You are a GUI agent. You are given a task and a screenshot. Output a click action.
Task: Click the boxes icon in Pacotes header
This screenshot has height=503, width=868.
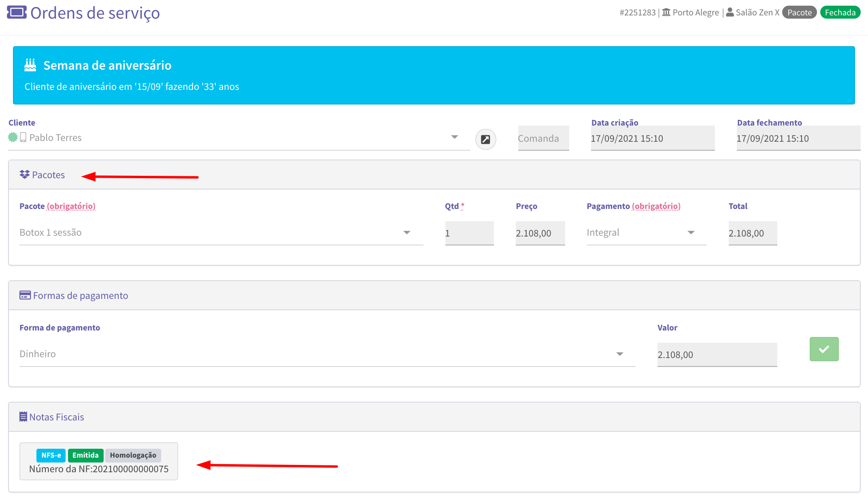pyautogui.click(x=24, y=175)
